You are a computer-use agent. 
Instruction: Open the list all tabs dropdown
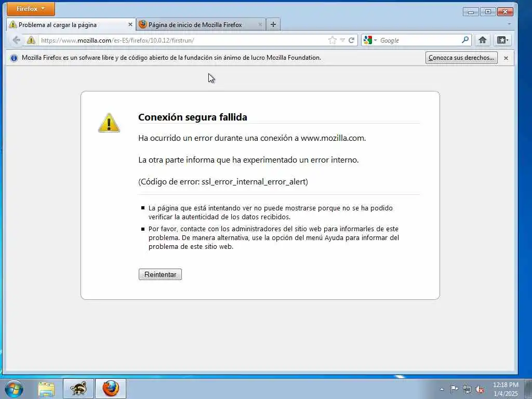(509, 24)
